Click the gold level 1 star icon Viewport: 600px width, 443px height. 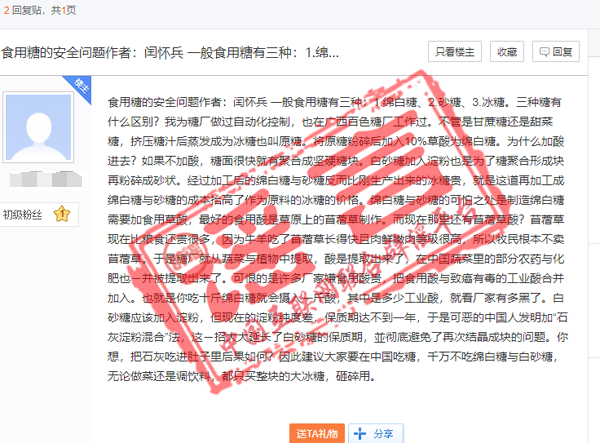pos(61,213)
